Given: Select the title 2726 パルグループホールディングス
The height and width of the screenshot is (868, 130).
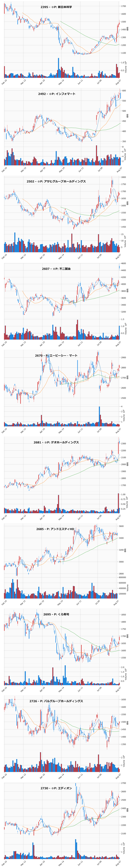Looking at the screenshot, I should tap(56, 701).
